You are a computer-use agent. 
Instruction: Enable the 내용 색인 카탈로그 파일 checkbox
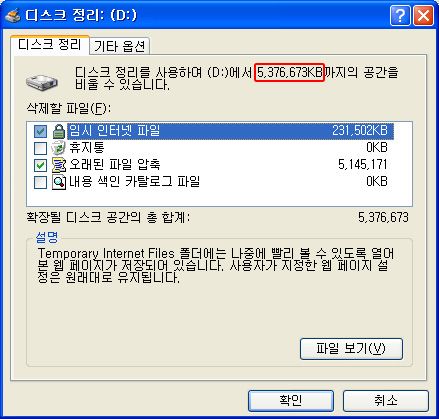pos(40,182)
